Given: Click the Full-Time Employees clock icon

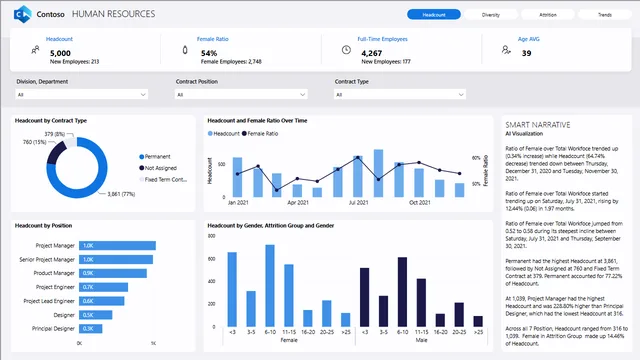Looking at the screenshot, I should pyautogui.click(x=346, y=50).
